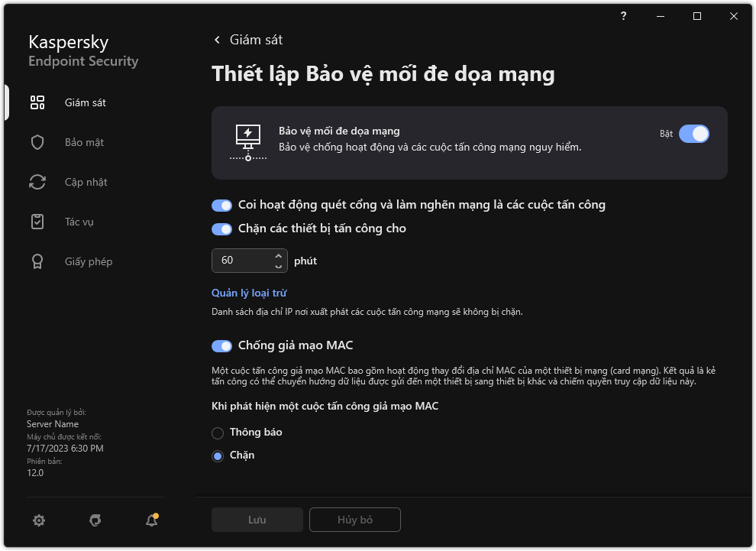Select the Thông báo radio option

pos(218,433)
